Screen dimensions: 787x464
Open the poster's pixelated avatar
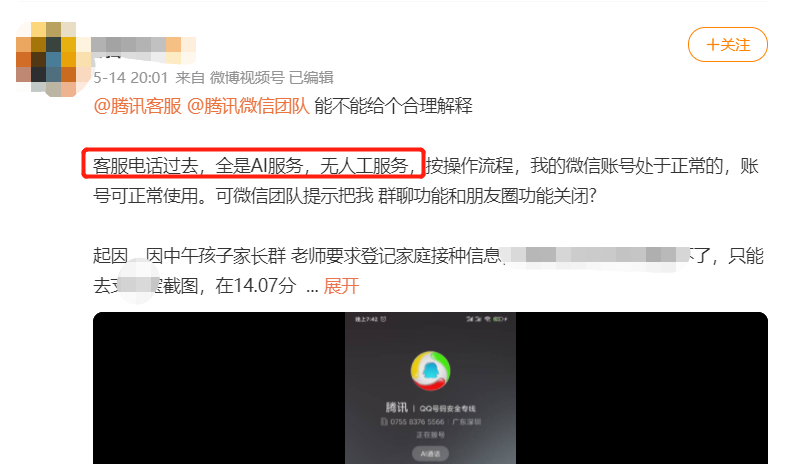pyautogui.click(x=46, y=59)
